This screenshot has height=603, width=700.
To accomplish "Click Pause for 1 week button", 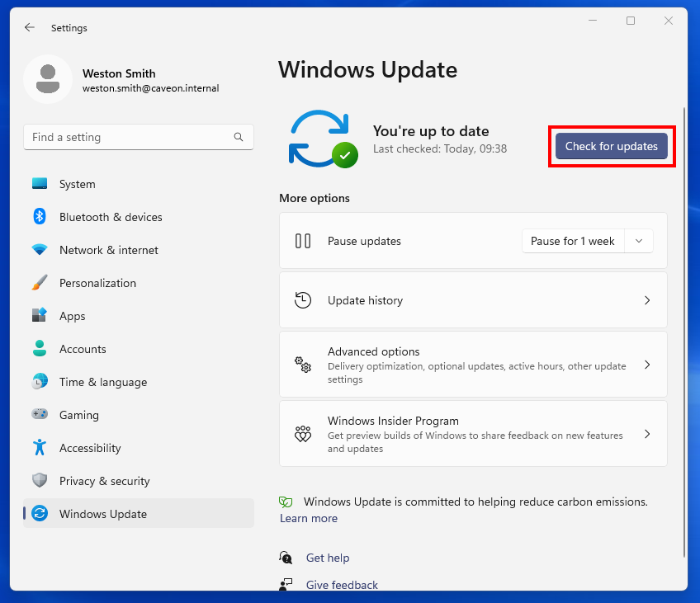I will [573, 241].
